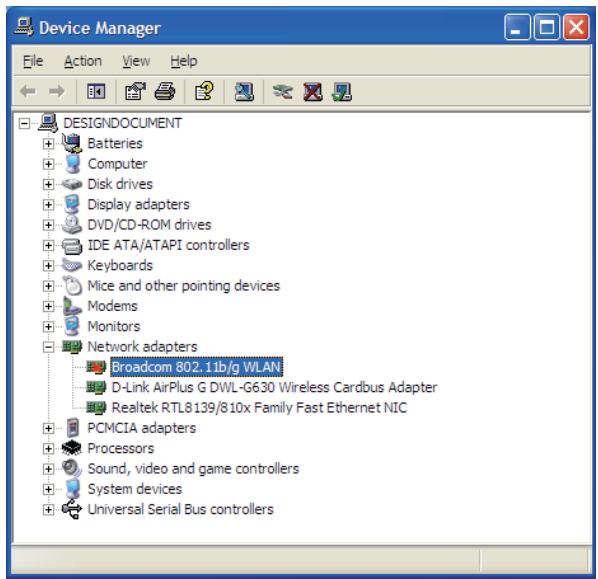This screenshot has height=579, width=598.
Task: Select the Computer label
Action: click(117, 164)
